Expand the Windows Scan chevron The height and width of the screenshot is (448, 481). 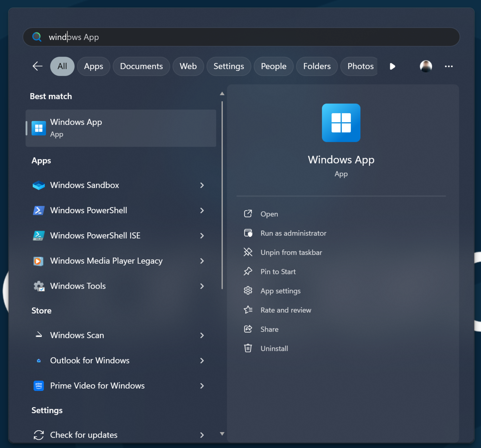pyautogui.click(x=202, y=335)
